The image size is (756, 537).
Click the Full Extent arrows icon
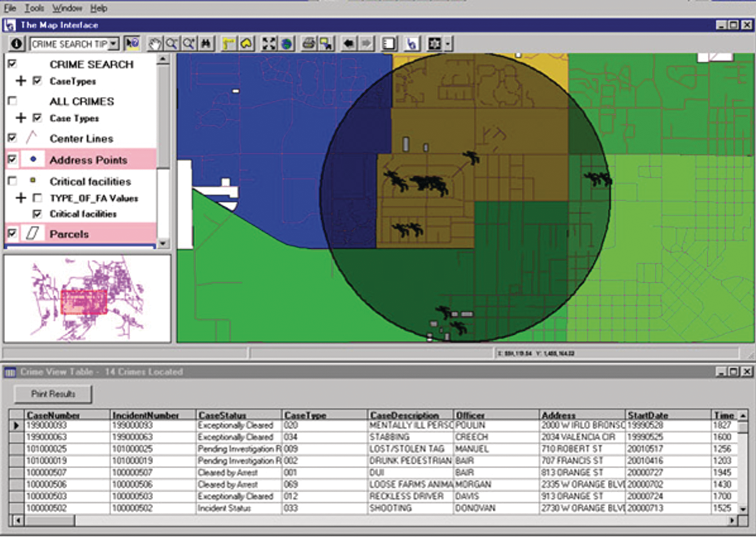point(268,44)
